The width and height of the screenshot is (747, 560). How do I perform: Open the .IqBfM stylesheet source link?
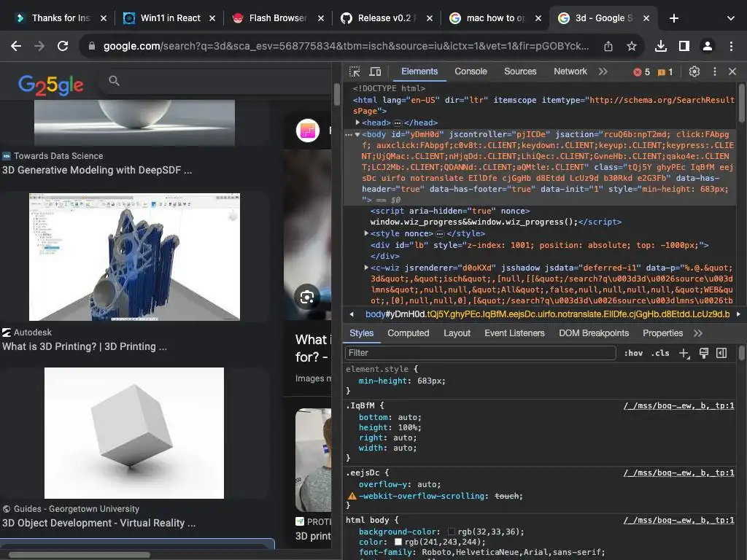pyautogui.click(x=679, y=405)
